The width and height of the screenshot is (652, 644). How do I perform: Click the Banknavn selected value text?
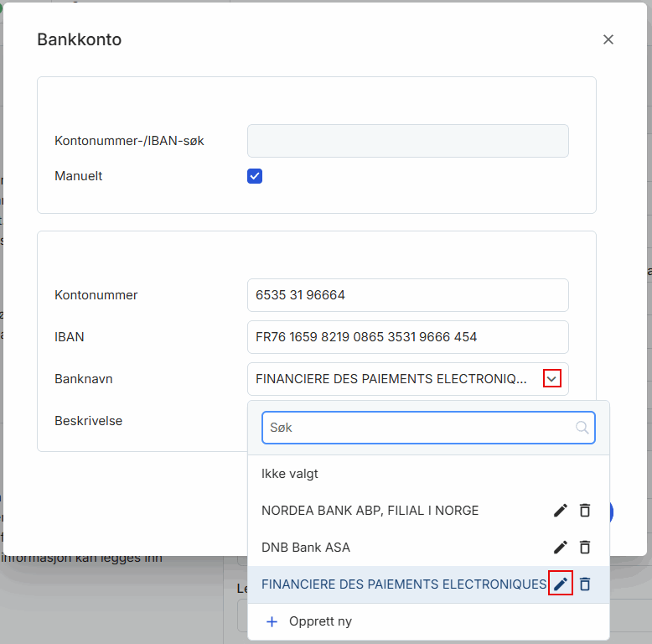[391, 379]
